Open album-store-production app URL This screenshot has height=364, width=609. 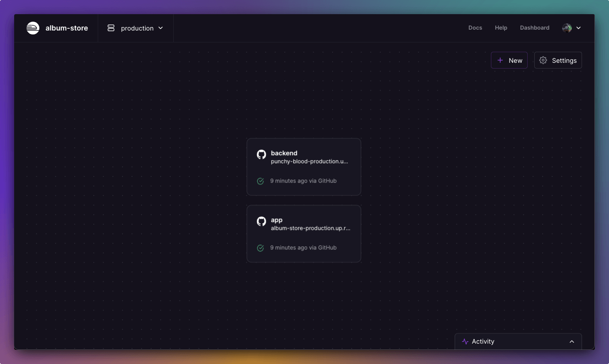(310, 228)
